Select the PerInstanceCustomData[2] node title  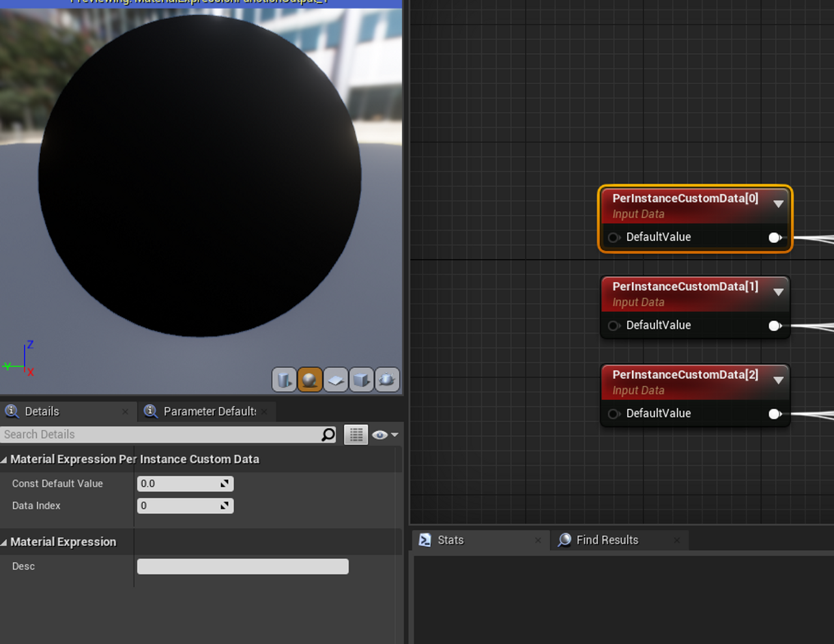click(x=685, y=375)
